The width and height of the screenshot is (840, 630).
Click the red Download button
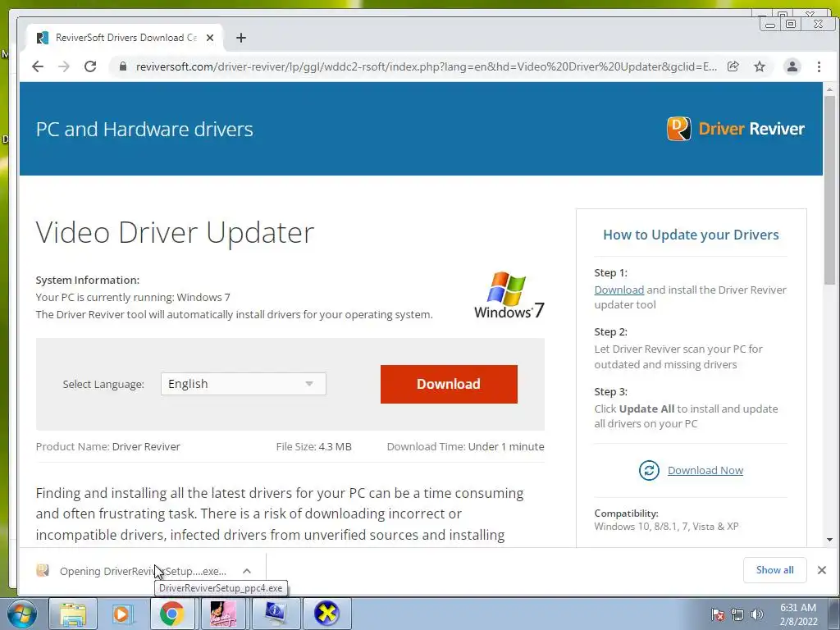click(449, 384)
